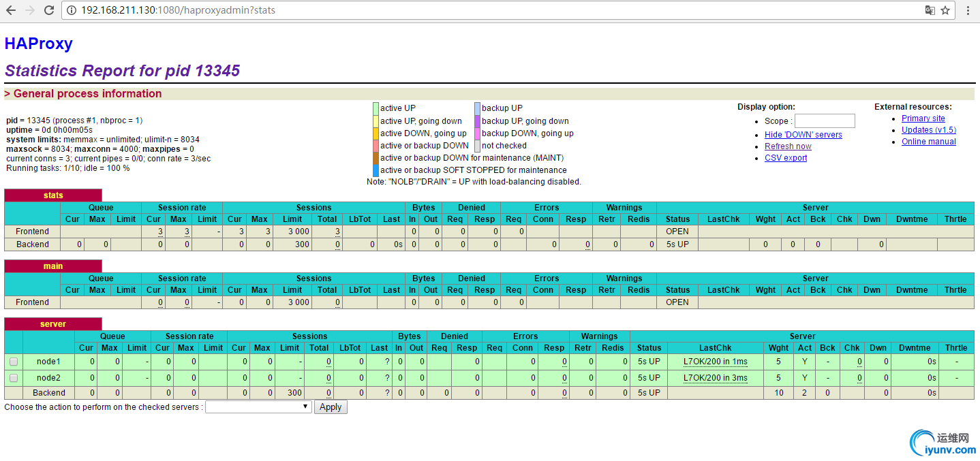This screenshot has width=980, height=461.
Task: Click the node2 server name cell
Action: coord(48,378)
